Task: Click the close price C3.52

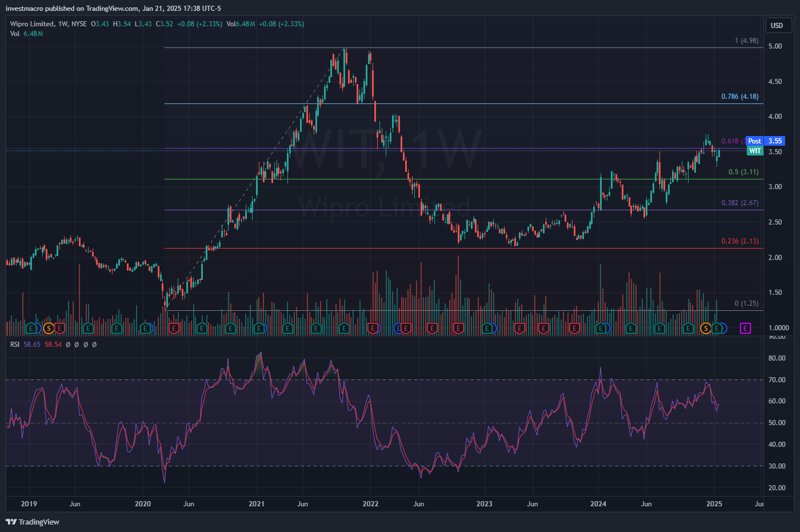Action: pos(164,24)
